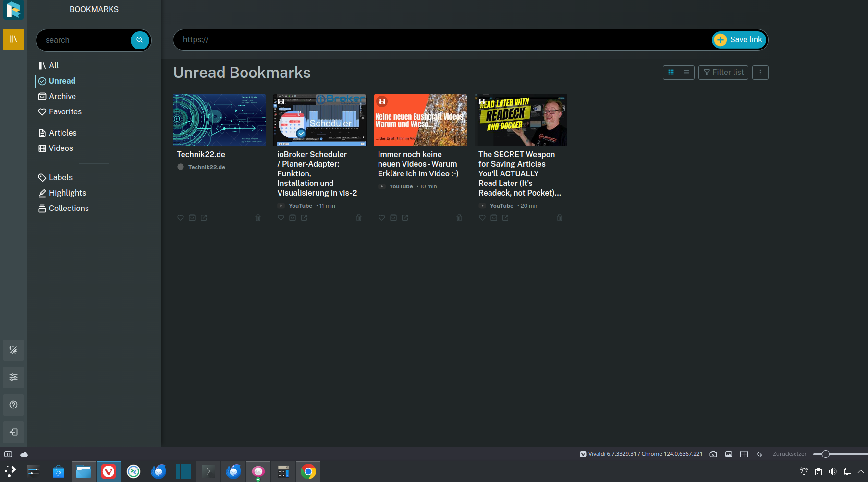Open 'SECRET Weapon' external link icon
The width and height of the screenshot is (868, 482).
click(x=505, y=218)
